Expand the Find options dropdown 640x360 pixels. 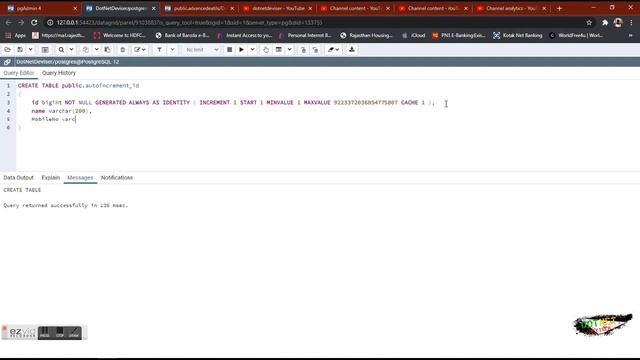click(x=71, y=49)
